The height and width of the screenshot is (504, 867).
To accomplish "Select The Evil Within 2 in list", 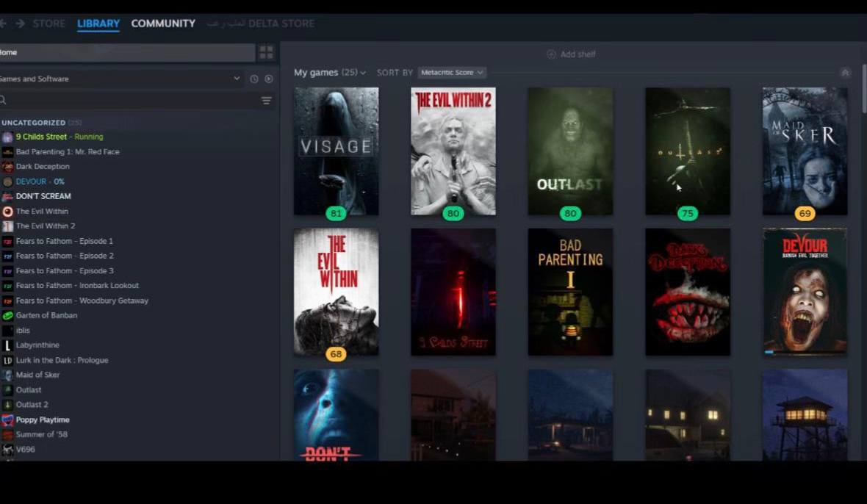I will pyautogui.click(x=46, y=226).
